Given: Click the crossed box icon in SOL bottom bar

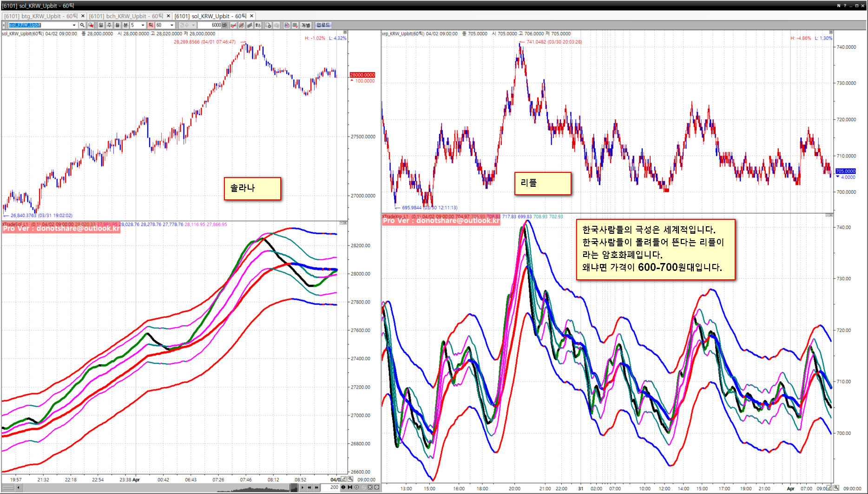Looking at the screenshot, I should coord(377,487).
